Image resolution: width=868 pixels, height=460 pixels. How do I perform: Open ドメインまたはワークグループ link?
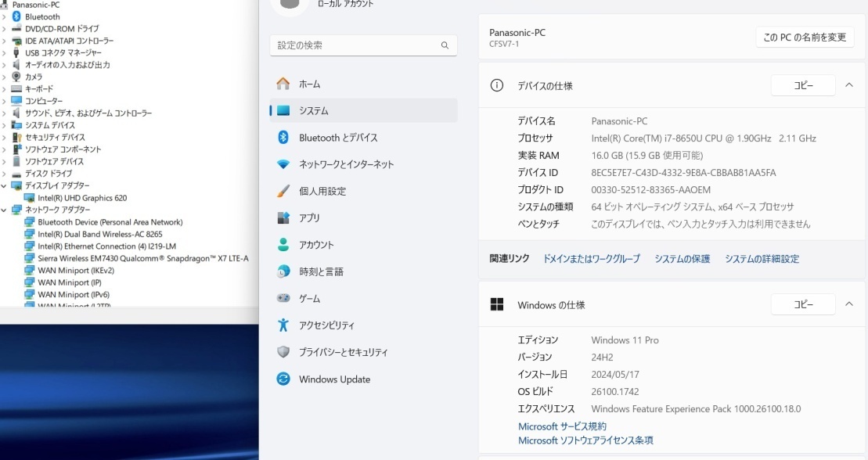pyautogui.click(x=591, y=258)
